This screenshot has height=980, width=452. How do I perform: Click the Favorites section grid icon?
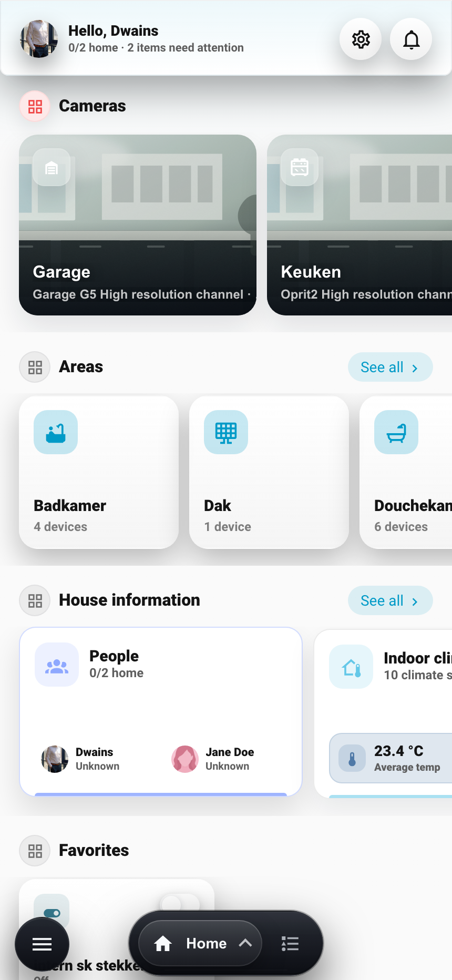(x=35, y=851)
